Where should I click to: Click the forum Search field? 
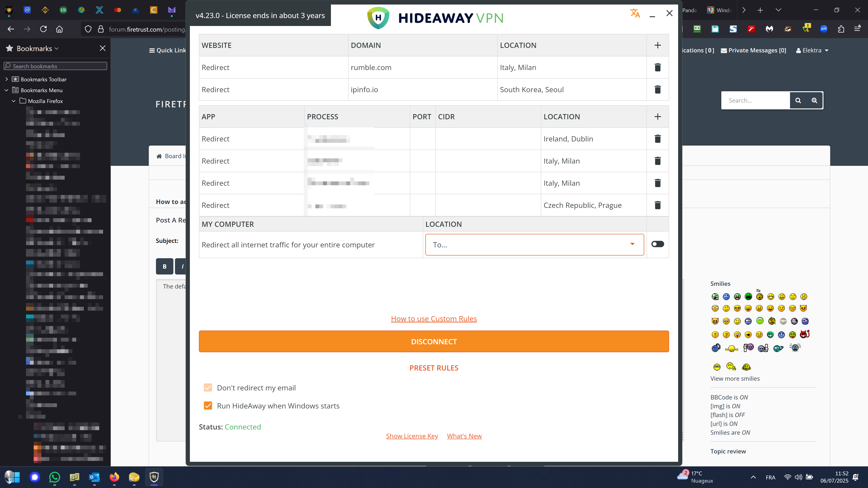(x=755, y=100)
